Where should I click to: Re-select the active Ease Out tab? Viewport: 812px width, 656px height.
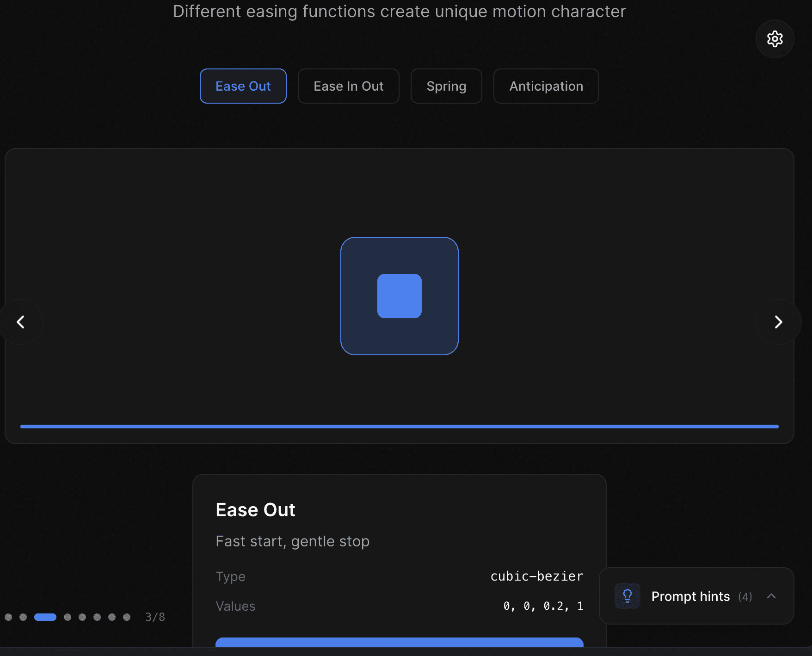tap(243, 86)
